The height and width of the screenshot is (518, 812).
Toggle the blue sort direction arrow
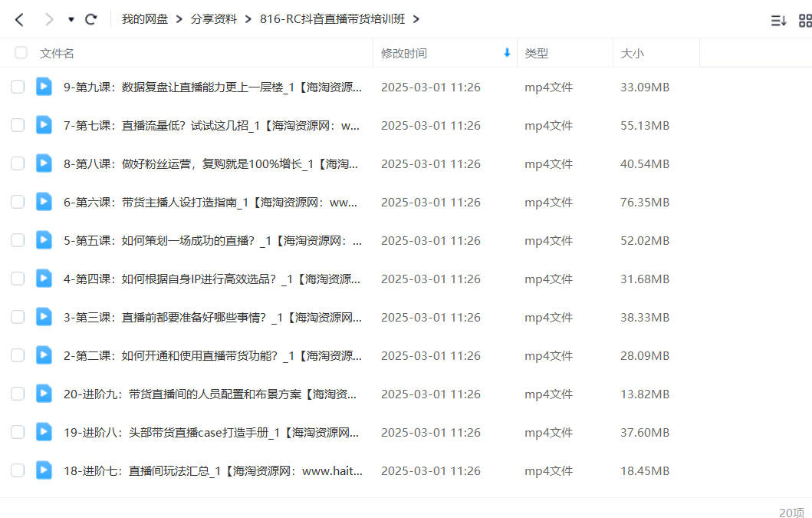[x=507, y=52]
